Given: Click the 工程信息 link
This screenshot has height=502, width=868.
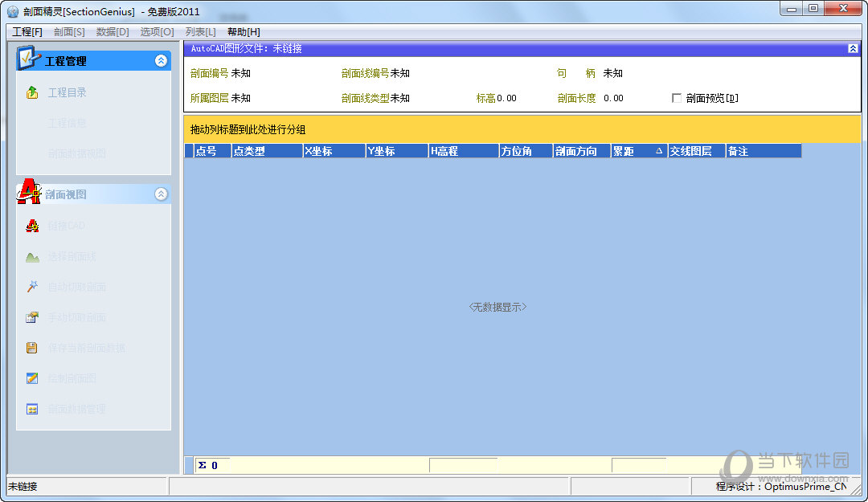Looking at the screenshot, I should 67,123.
